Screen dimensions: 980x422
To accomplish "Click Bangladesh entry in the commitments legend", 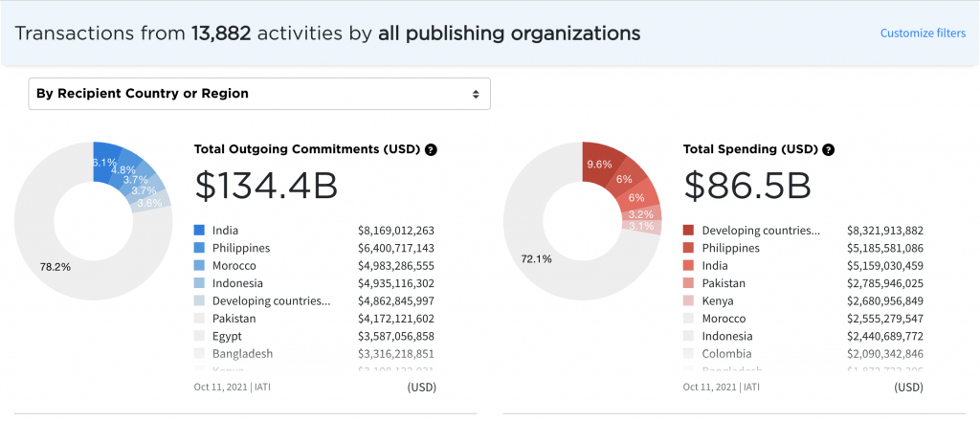I will [x=242, y=354].
